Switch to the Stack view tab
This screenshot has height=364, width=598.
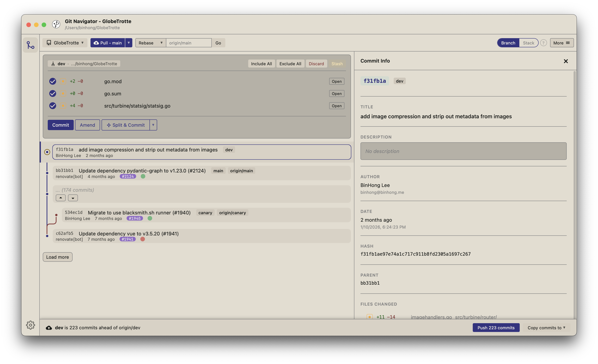tap(528, 43)
